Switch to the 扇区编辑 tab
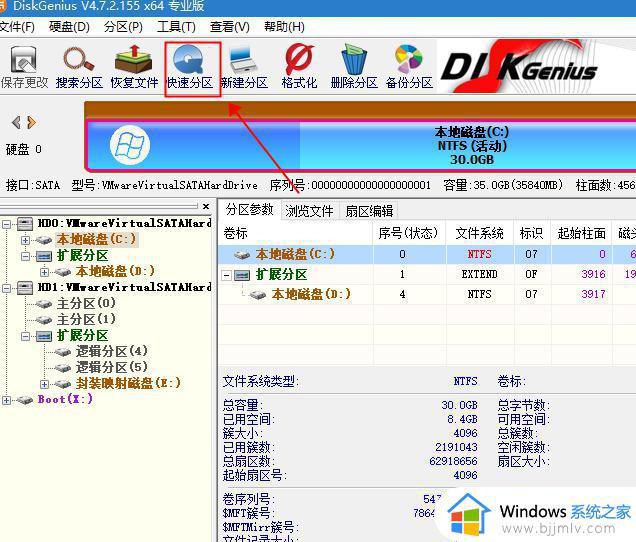 click(x=369, y=211)
